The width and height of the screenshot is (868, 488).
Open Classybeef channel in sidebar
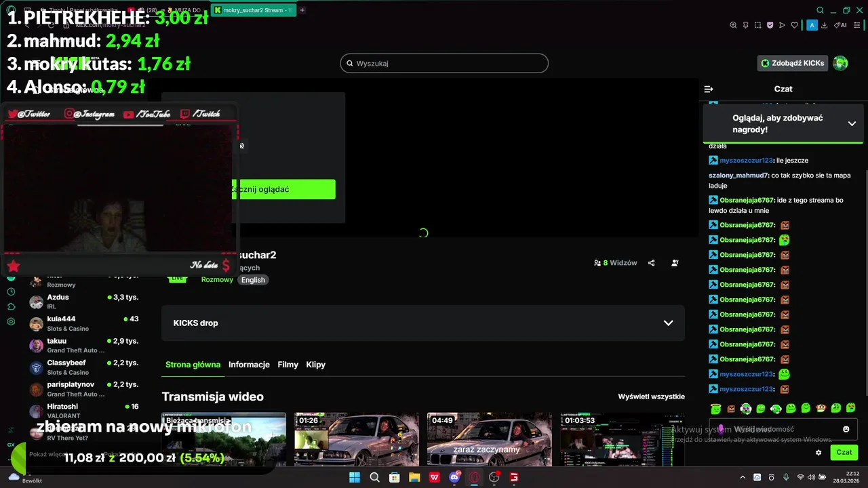point(84,367)
